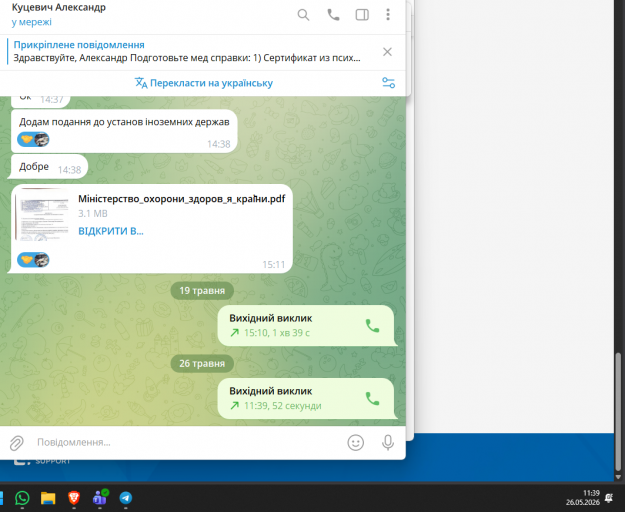
Task: Open translation settings sliders icon
Action: click(389, 83)
